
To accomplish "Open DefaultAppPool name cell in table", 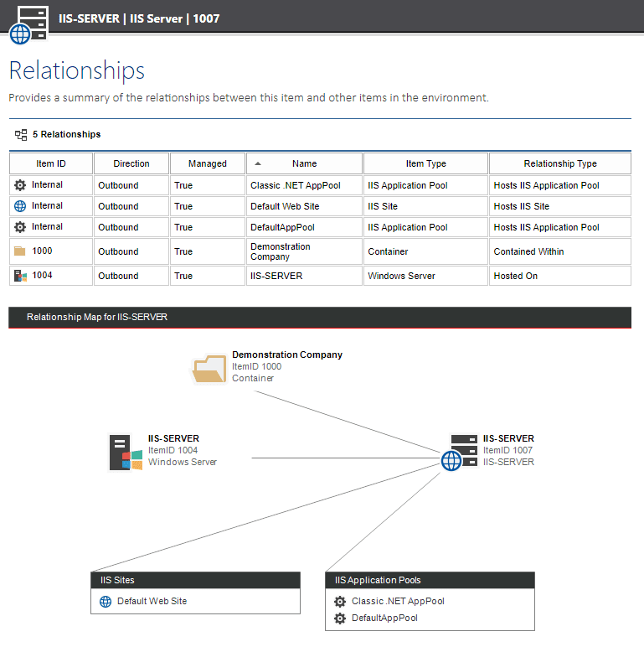I will [304, 227].
